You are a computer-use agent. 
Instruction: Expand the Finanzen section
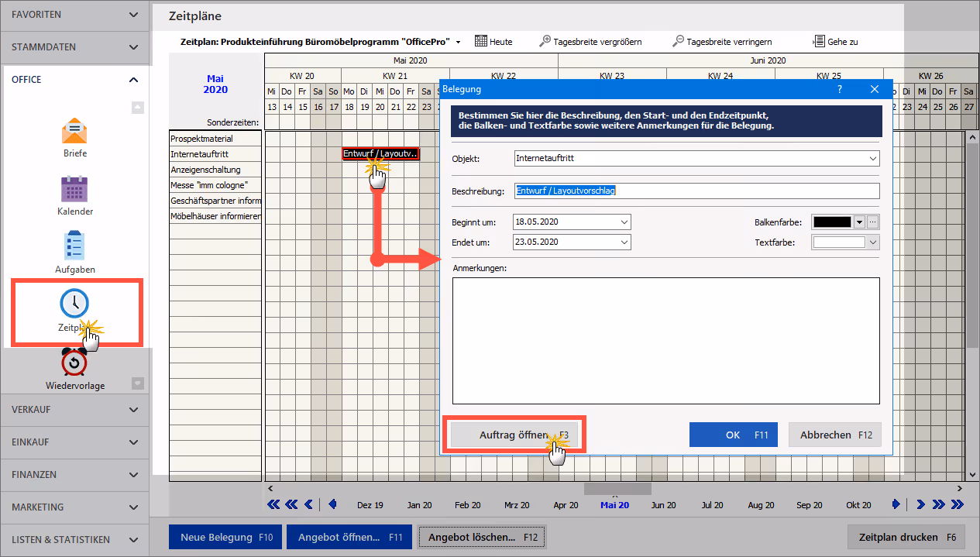pyautogui.click(x=133, y=475)
